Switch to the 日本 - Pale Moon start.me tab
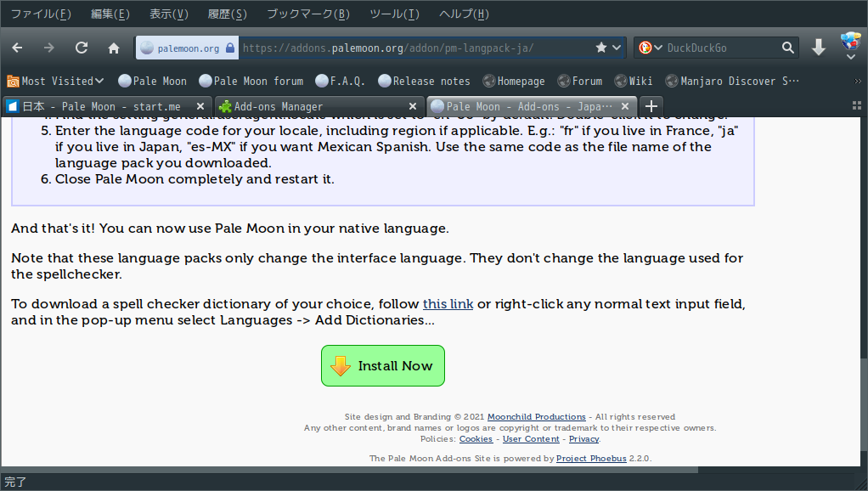Screen dimensions: 868x491 tap(107, 106)
